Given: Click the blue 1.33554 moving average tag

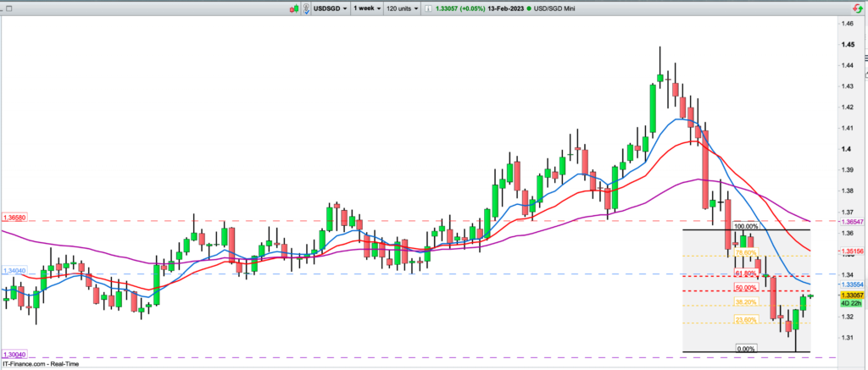Looking at the screenshot, I should tap(832, 284).
